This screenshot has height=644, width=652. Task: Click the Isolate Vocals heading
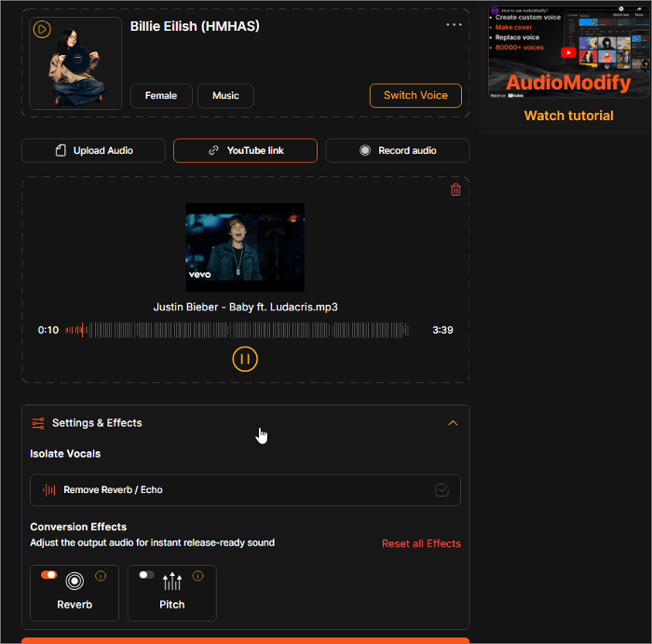65,454
